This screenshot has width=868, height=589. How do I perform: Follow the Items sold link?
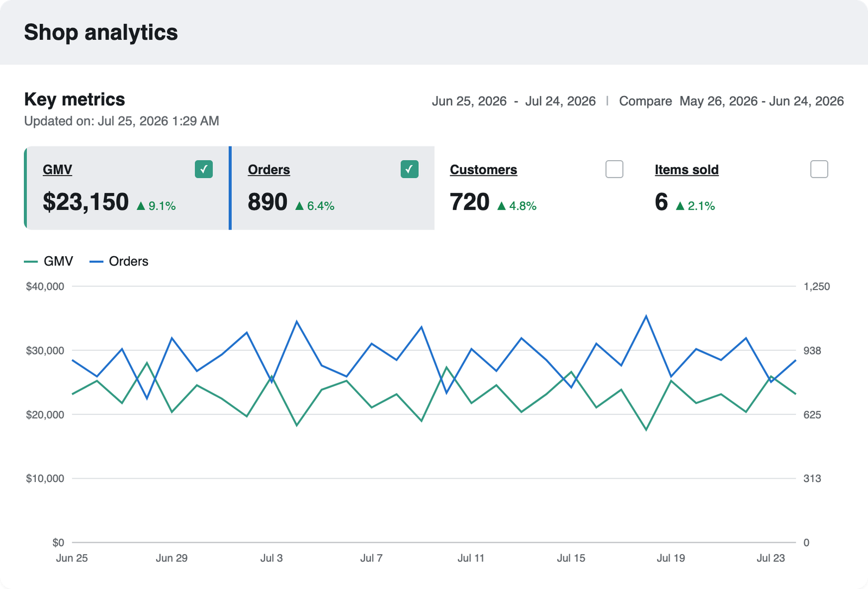(687, 170)
